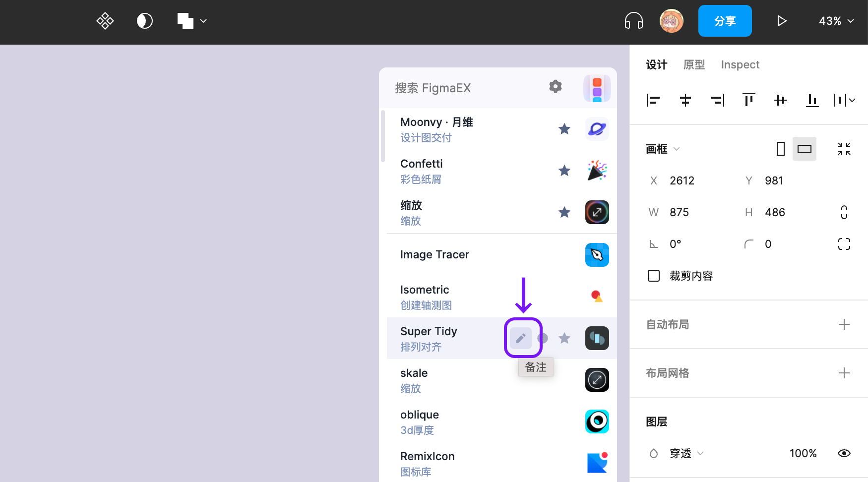The height and width of the screenshot is (482, 868).
Task: Click the FigmaEX logo icon
Action: 597,88
